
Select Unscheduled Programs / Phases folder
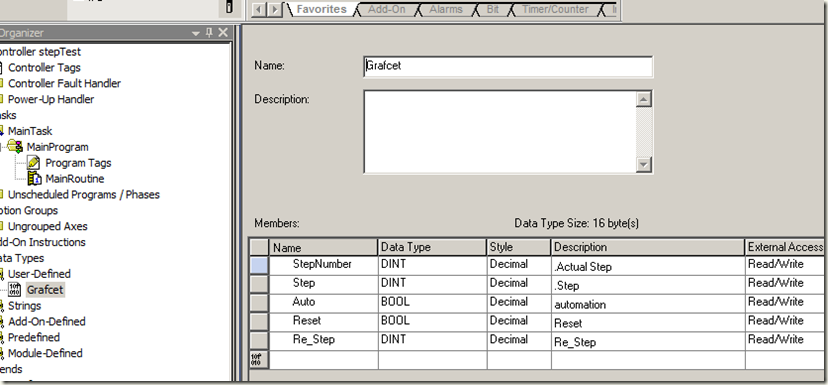tap(84, 194)
